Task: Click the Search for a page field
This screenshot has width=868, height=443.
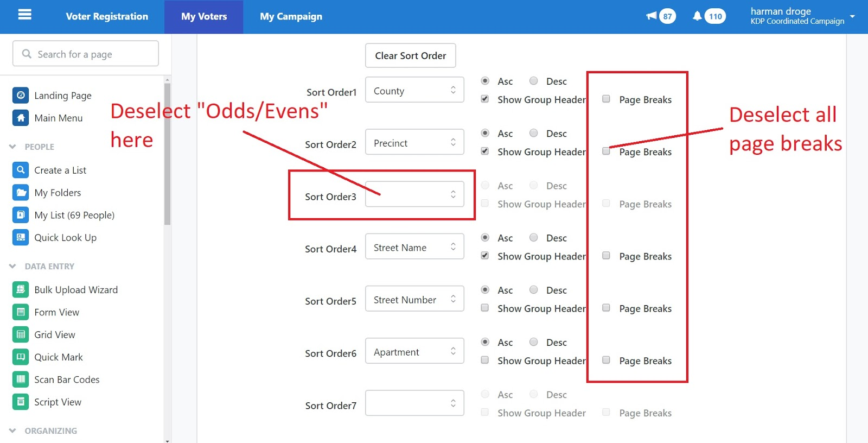Action: tap(86, 54)
